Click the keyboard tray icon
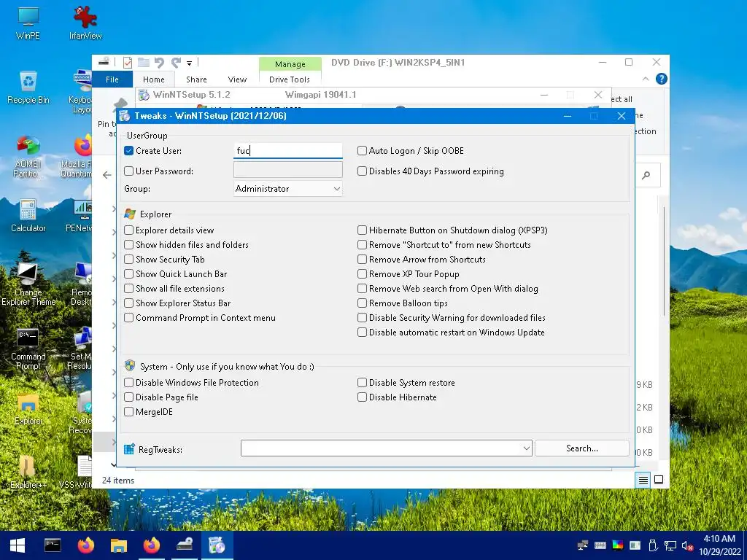The width and height of the screenshot is (747, 560). pos(600,545)
